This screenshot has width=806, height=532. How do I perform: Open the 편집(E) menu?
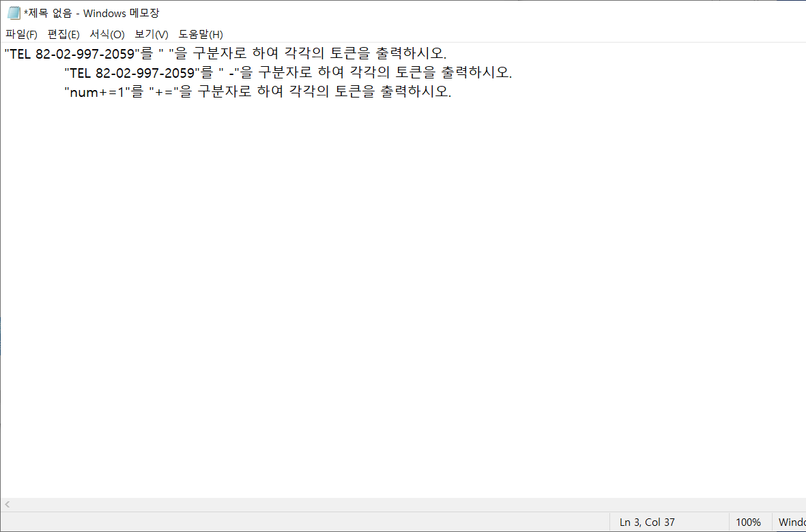click(63, 34)
